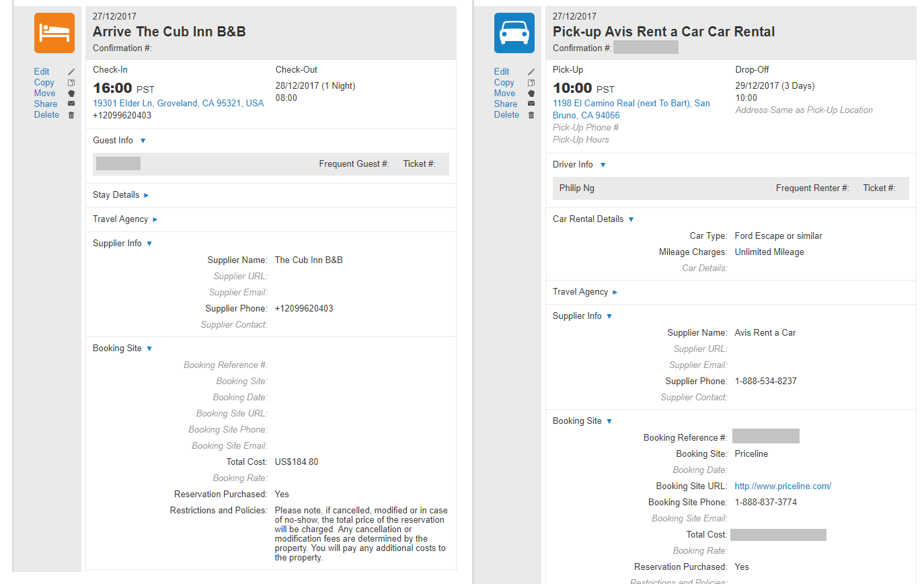Click the Avis Rent a Car supplier name value
This screenshot has height=584, width=924.
point(765,333)
